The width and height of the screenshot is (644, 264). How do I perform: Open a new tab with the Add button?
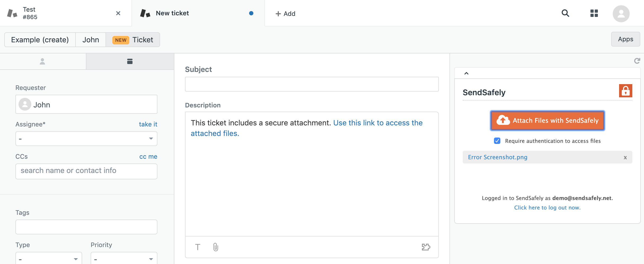click(x=286, y=13)
